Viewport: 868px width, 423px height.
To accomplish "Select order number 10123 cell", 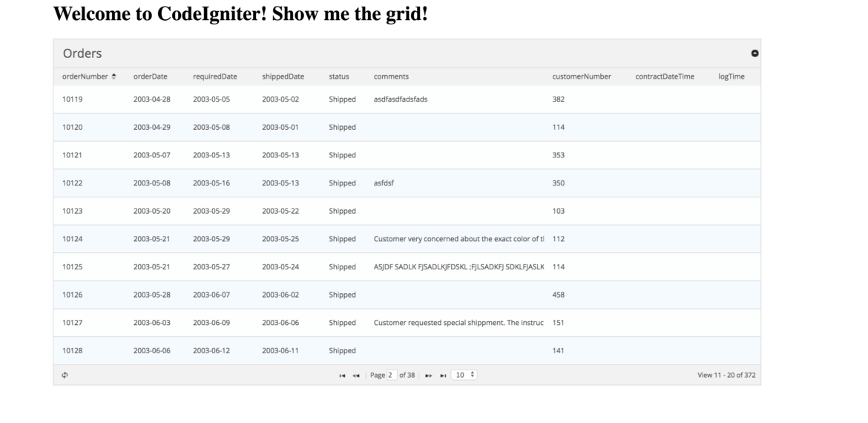I will click(x=72, y=211).
